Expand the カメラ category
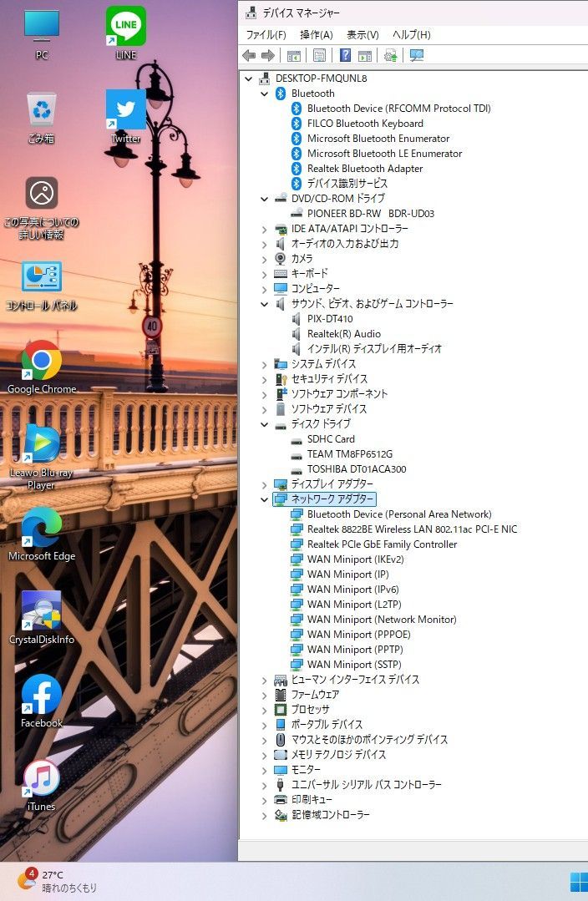 [265, 259]
